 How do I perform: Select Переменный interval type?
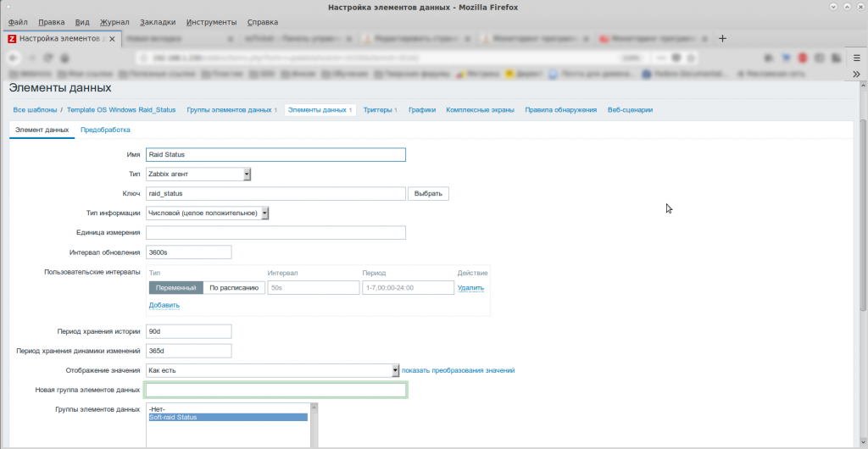click(x=176, y=287)
